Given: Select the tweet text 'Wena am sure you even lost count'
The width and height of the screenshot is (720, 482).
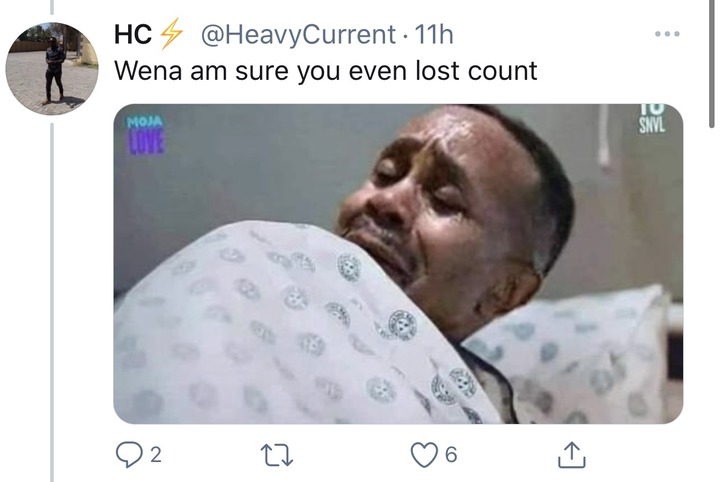Looking at the screenshot, I should coord(326,71).
